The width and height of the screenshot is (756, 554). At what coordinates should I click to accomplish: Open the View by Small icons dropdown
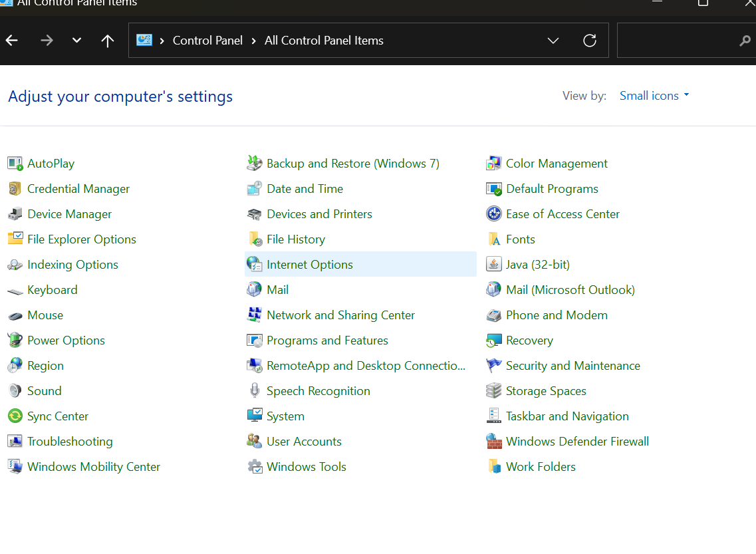654,96
